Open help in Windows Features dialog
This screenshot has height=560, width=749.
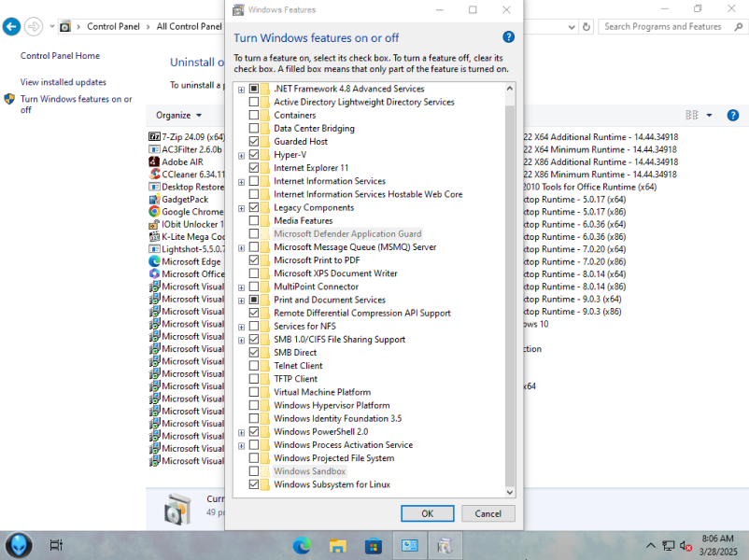click(x=508, y=37)
